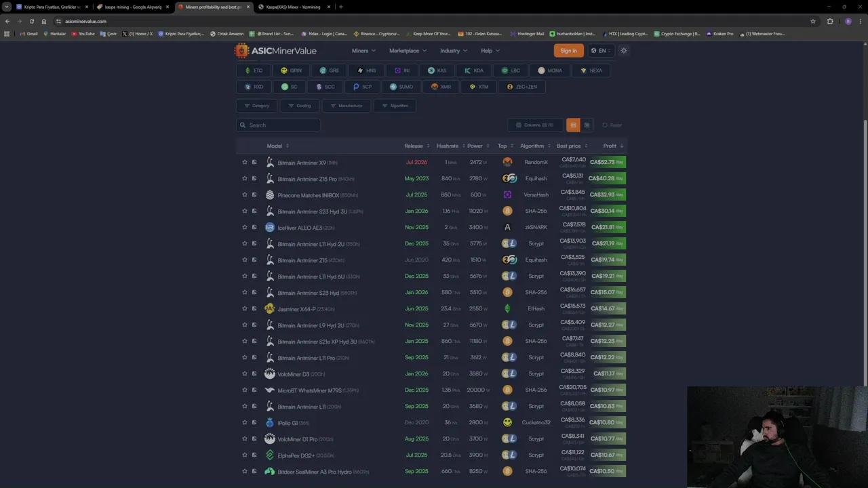Viewport: 868px width, 488px height.
Task: Sort table by Release column
Action: pyautogui.click(x=416, y=146)
